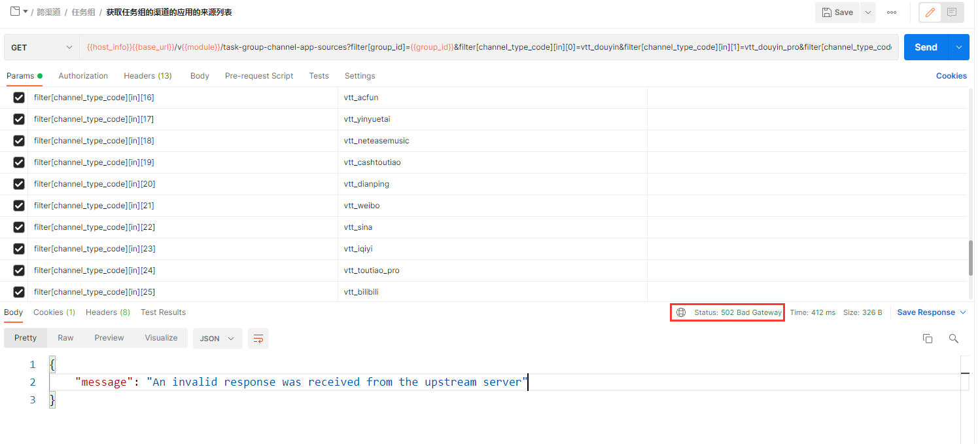980x444 pixels.
Task: Select the Raw view
Action: (x=65, y=338)
